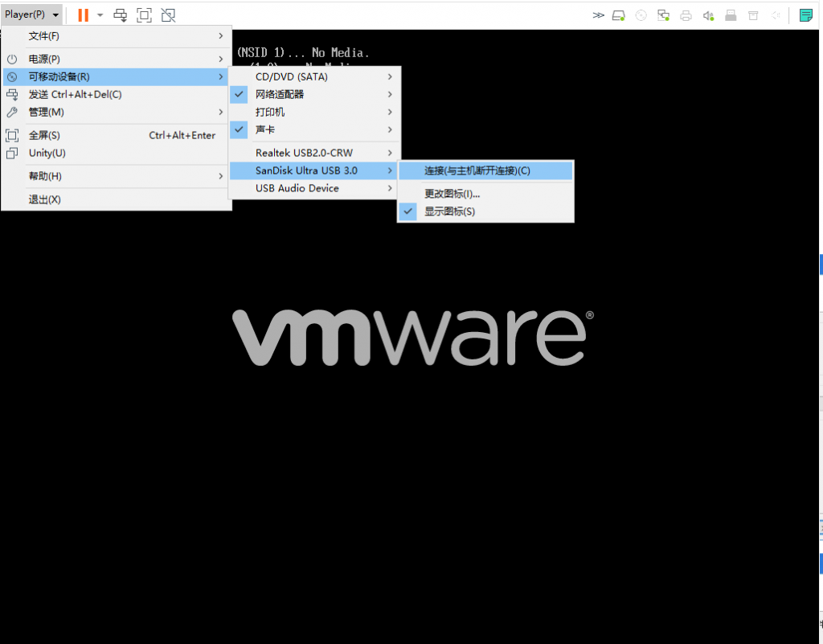This screenshot has height=644, width=823.
Task: Click the disc icon beside 可移动设备(R)
Action: [x=12, y=76]
